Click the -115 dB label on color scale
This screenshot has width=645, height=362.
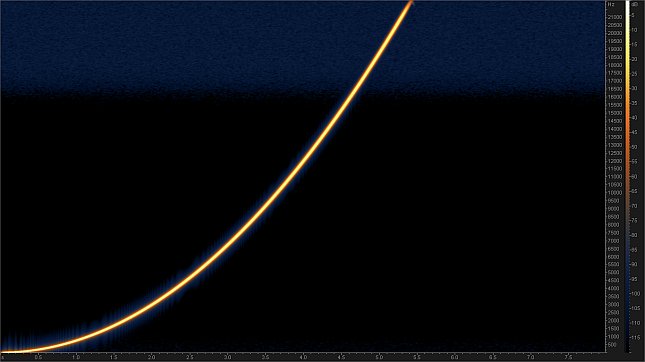click(635, 338)
